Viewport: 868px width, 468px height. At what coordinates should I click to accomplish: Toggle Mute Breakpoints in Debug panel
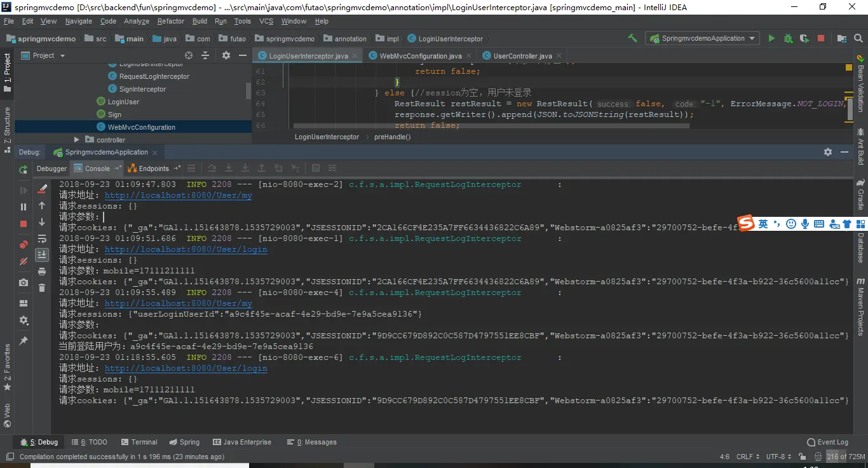24,261
